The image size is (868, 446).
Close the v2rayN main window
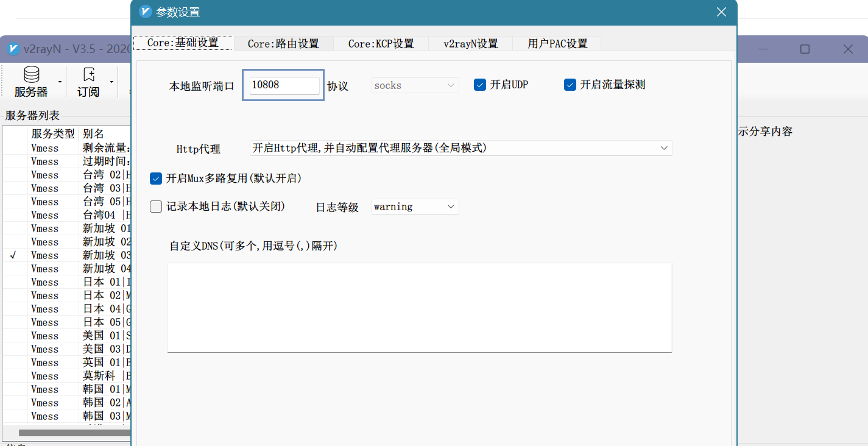(848, 49)
